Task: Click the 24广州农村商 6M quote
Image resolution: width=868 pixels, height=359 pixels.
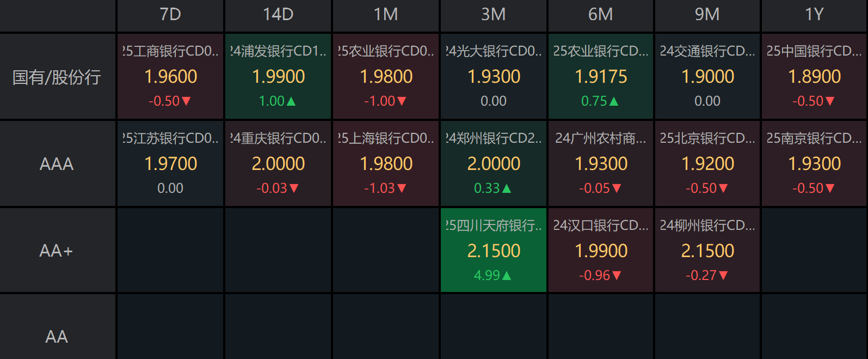Action: click(601, 163)
